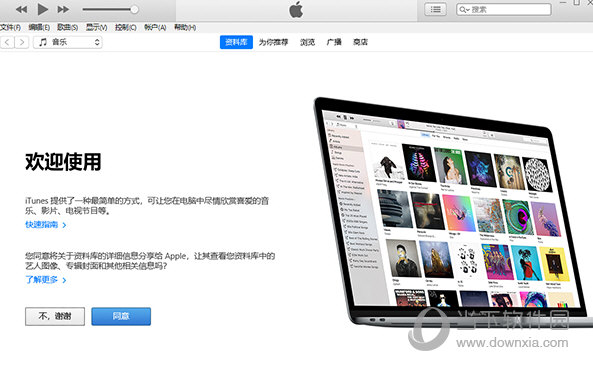Adjust the volume slider knob
The width and height of the screenshot is (593, 372).
(x=134, y=9)
